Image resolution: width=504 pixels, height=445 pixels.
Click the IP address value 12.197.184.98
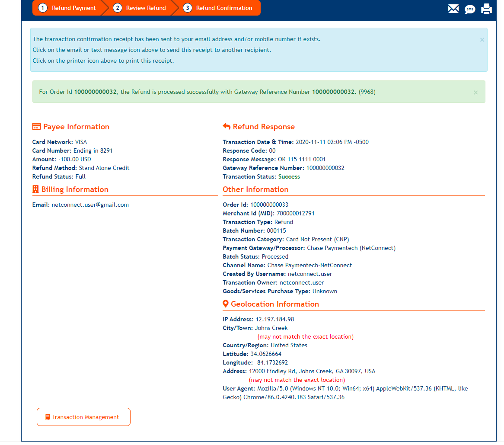(x=274, y=319)
